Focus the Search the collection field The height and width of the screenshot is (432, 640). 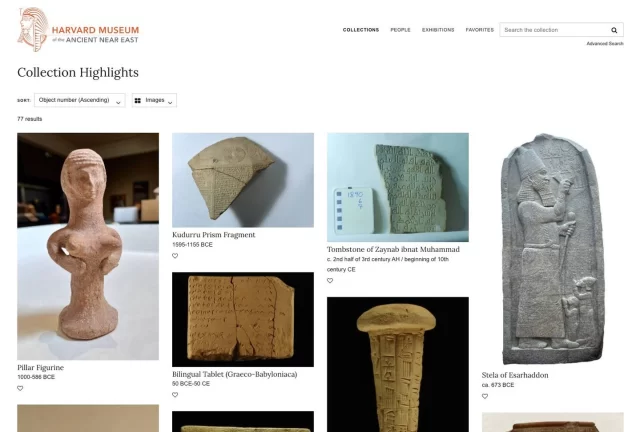[555, 30]
